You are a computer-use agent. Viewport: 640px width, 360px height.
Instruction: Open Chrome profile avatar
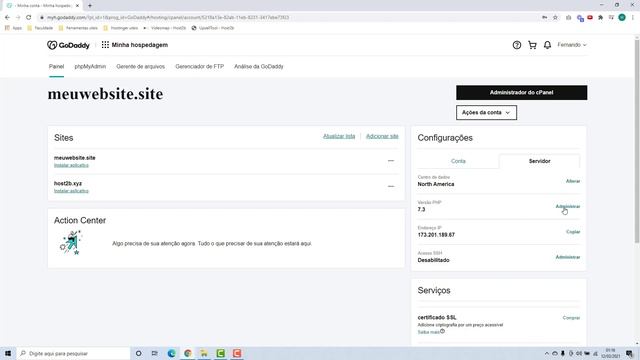click(622, 18)
